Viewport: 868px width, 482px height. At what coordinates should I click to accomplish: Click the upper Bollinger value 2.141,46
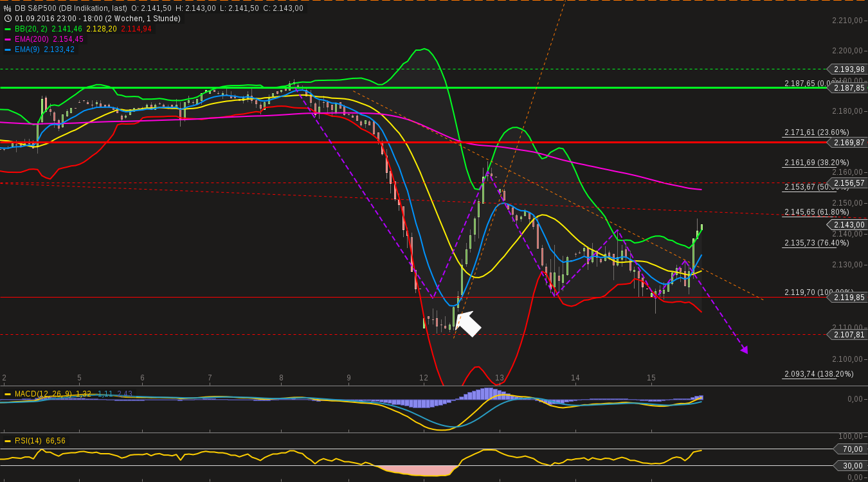point(66,29)
